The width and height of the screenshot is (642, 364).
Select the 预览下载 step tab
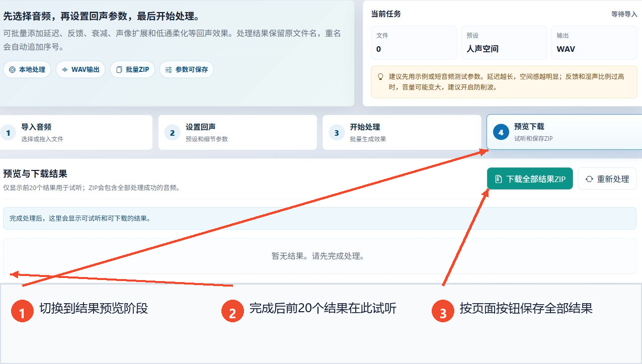(x=564, y=132)
